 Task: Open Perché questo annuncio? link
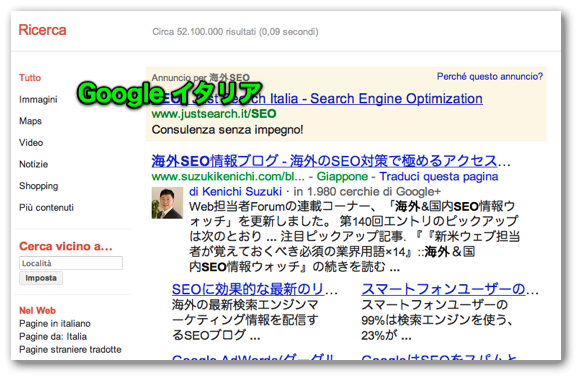click(490, 76)
